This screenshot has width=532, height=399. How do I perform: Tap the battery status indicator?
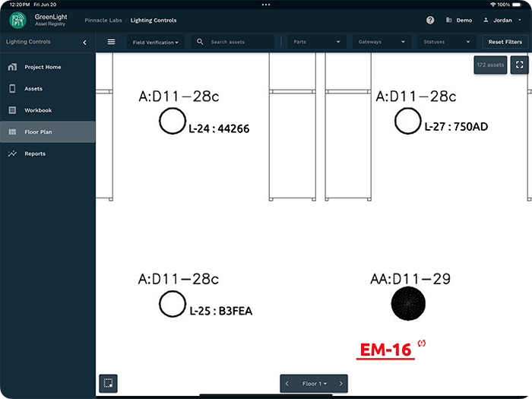point(517,5)
